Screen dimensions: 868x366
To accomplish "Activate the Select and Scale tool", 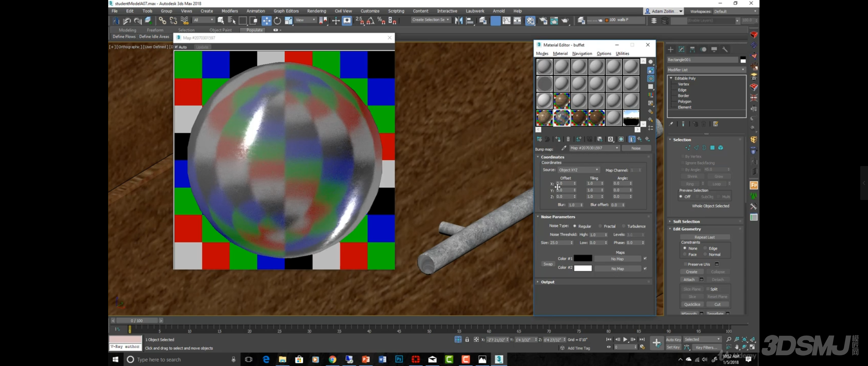I will (x=289, y=21).
